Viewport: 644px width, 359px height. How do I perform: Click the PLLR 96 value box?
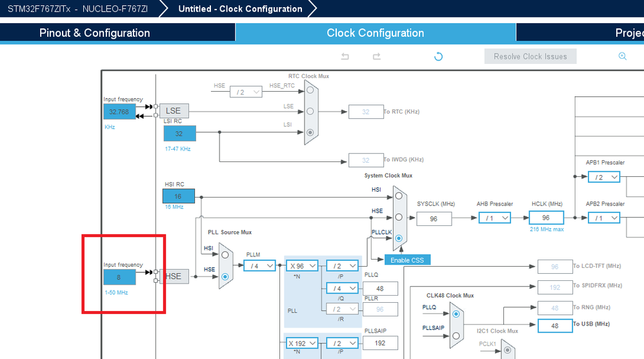[380, 309]
